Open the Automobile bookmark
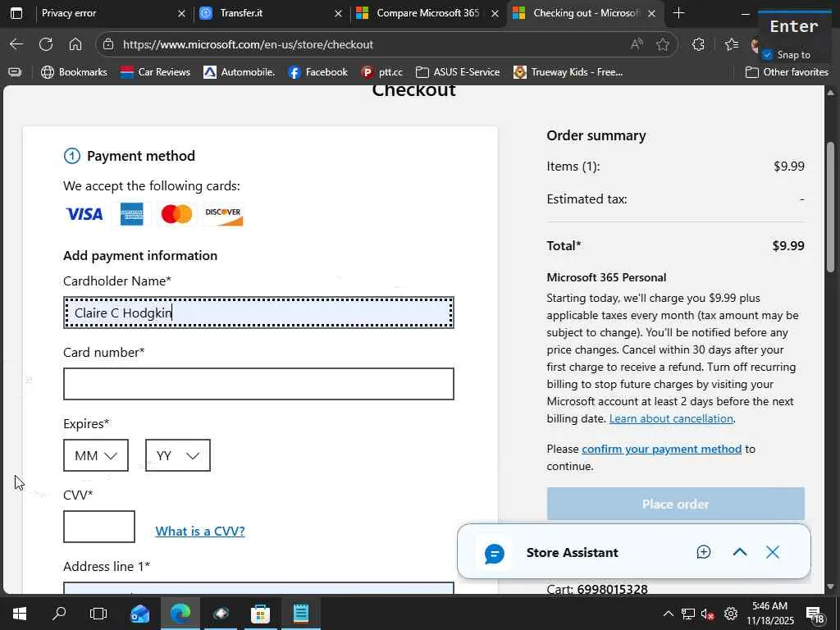840x630 pixels. pyautogui.click(x=240, y=72)
